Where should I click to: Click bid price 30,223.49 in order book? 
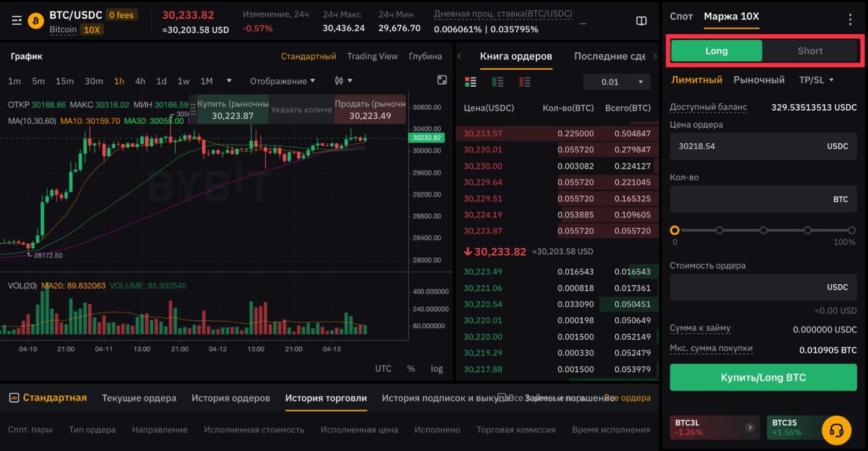point(482,271)
